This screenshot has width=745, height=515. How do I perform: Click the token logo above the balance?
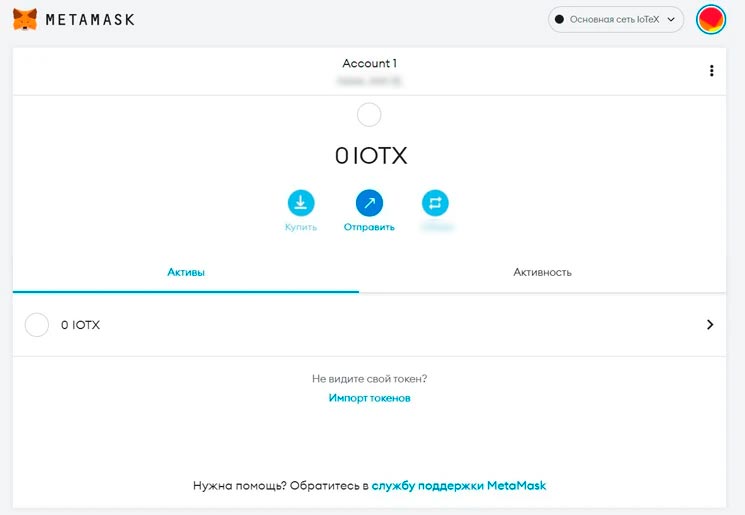click(x=369, y=115)
